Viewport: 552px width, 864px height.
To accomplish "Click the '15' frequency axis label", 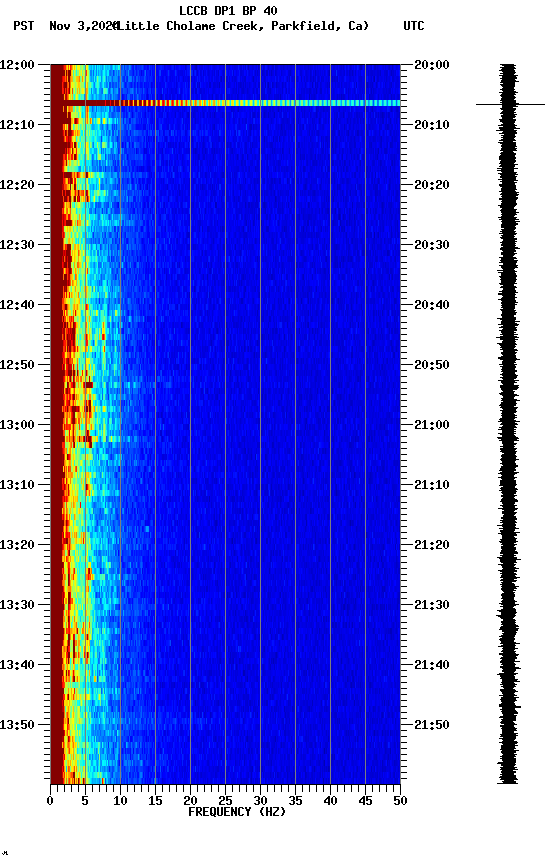I will click(155, 801).
